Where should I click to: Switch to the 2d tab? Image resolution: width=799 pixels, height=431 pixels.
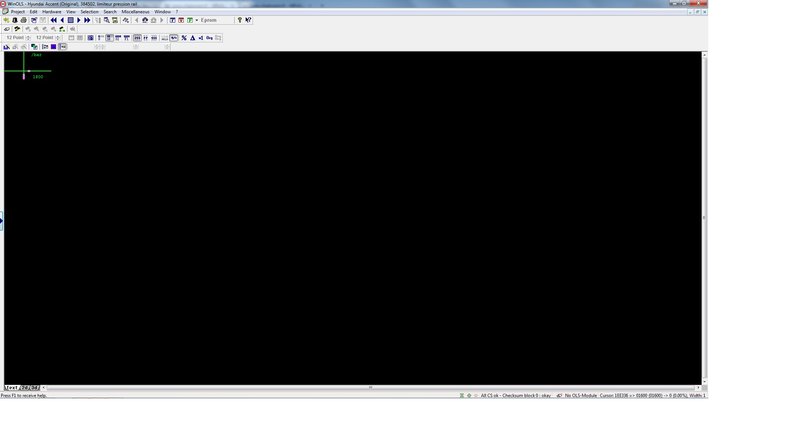click(x=24, y=388)
